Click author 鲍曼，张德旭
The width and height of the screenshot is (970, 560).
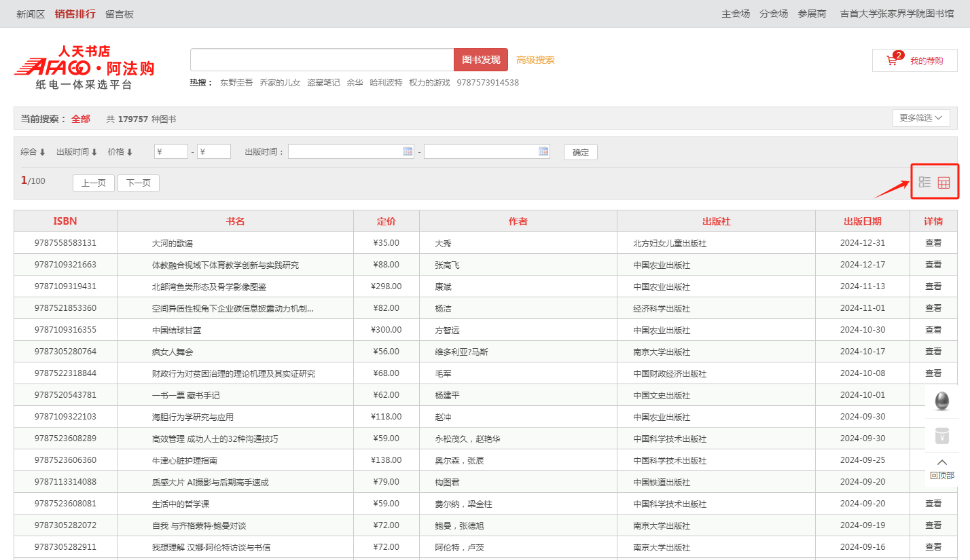click(x=459, y=526)
